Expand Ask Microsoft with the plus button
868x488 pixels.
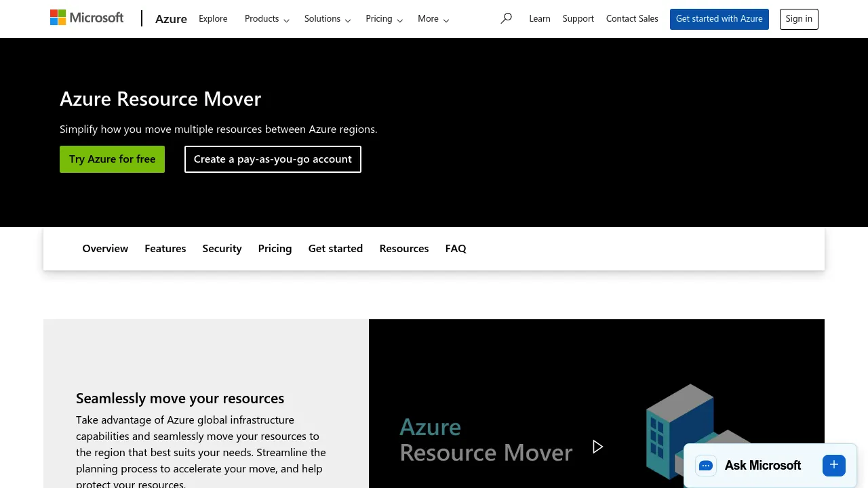tap(834, 465)
